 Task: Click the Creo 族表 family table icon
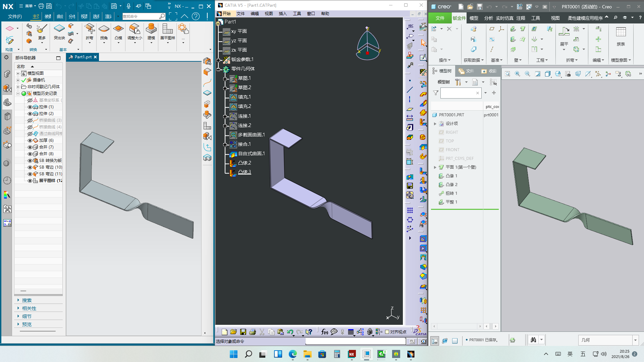click(621, 33)
